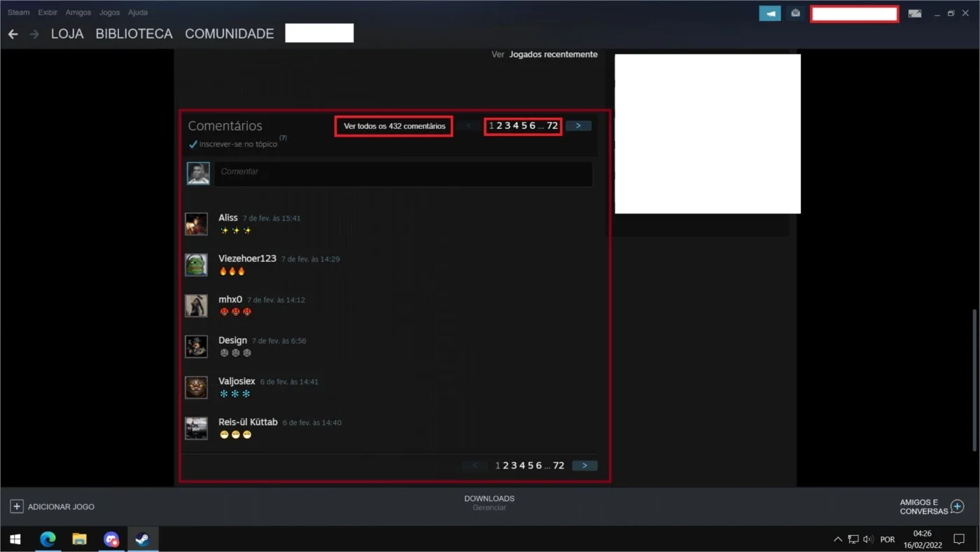Show hidden system tray icons

click(x=838, y=539)
